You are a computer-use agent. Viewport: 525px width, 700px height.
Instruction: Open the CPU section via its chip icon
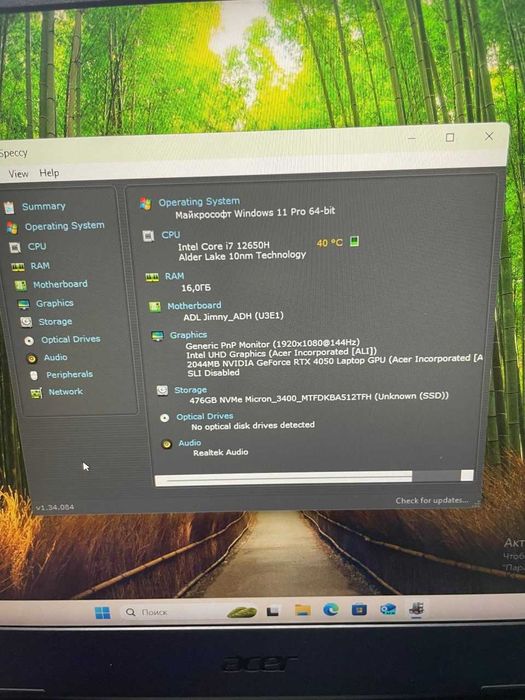15,247
